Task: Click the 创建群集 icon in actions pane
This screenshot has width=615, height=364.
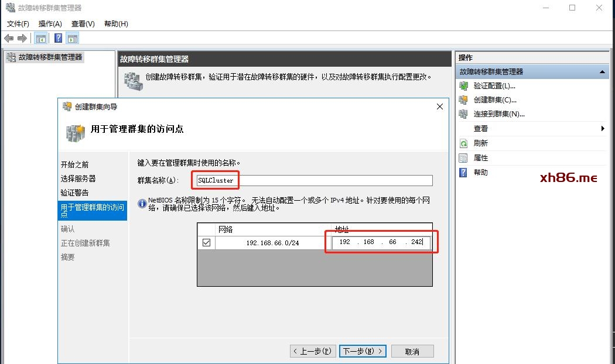Action: 463,99
